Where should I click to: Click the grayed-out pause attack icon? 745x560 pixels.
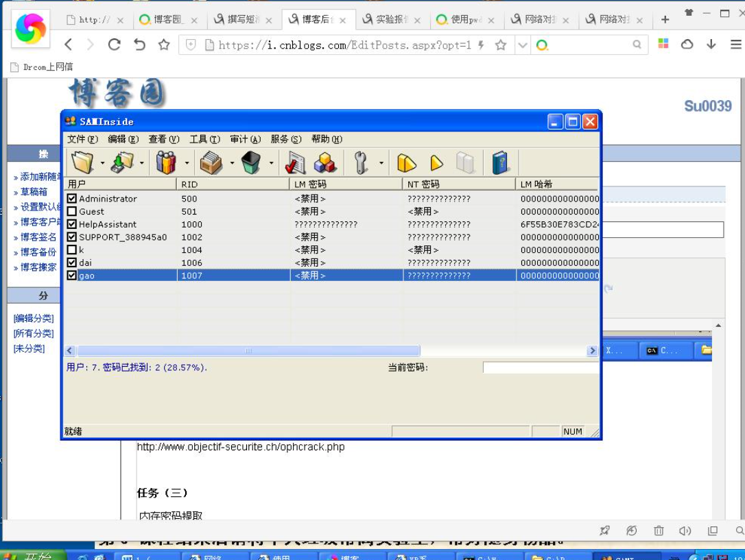pyautogui.click(x=465, y=162)
